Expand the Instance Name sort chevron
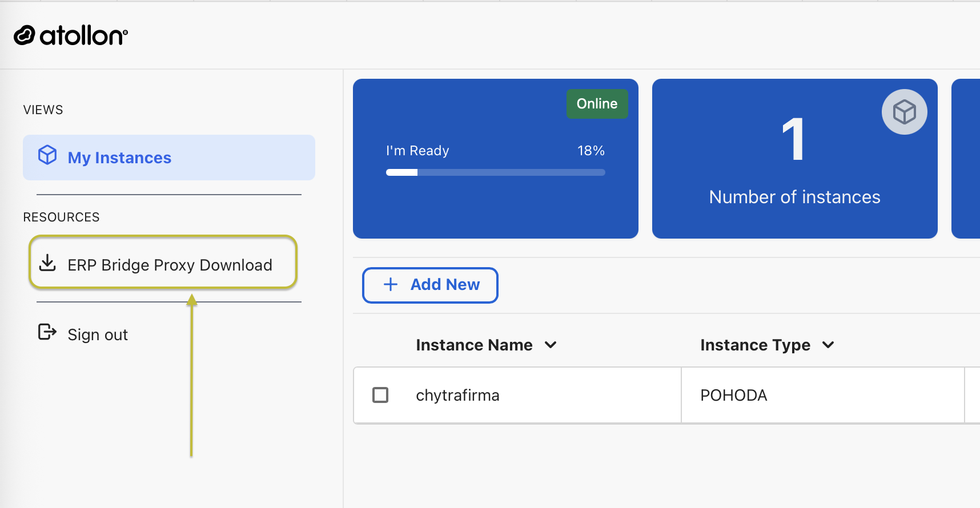 (551, 345)
